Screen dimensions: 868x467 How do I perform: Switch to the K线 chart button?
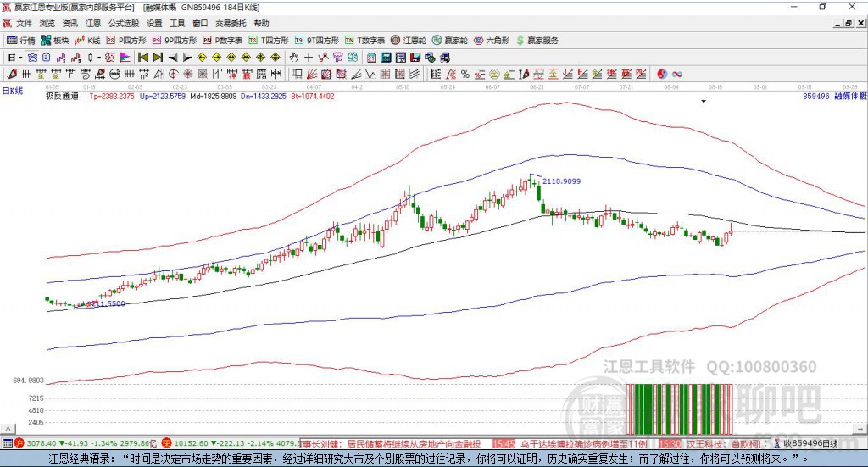87,41
